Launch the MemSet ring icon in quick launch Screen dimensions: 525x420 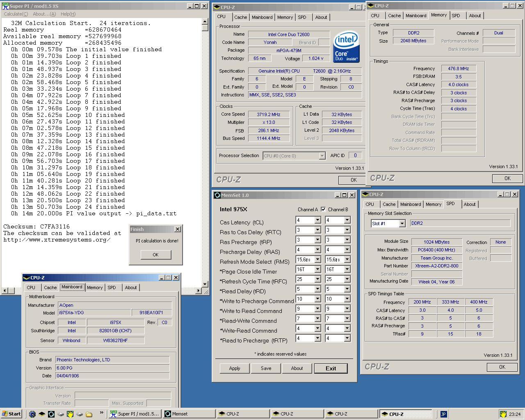coord(51,414)
